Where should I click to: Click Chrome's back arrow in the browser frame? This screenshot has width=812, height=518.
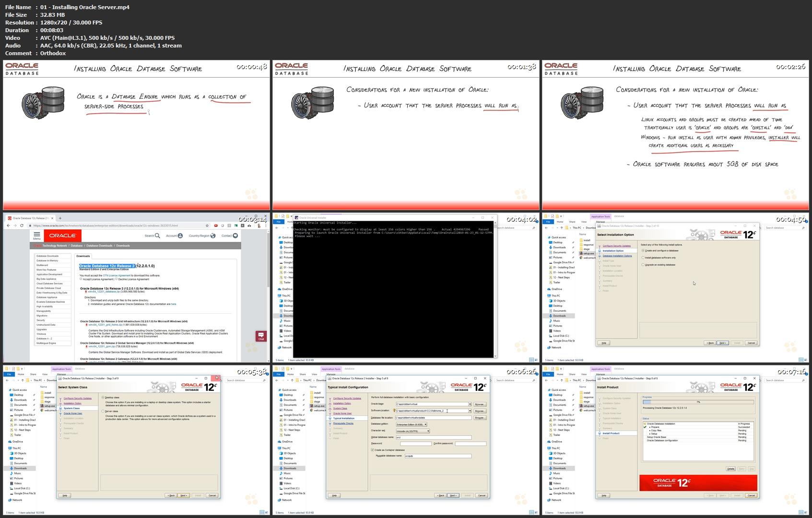(x=9, y=225)
